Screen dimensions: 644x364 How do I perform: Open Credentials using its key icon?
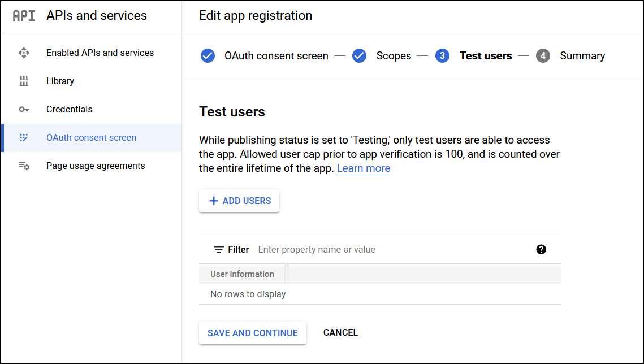coord(24,109)
